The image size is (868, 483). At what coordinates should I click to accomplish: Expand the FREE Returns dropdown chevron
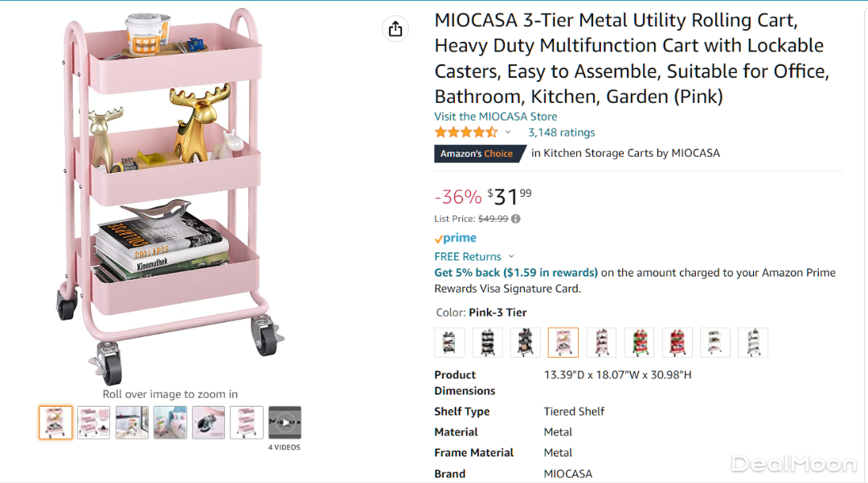pos(511,257)
